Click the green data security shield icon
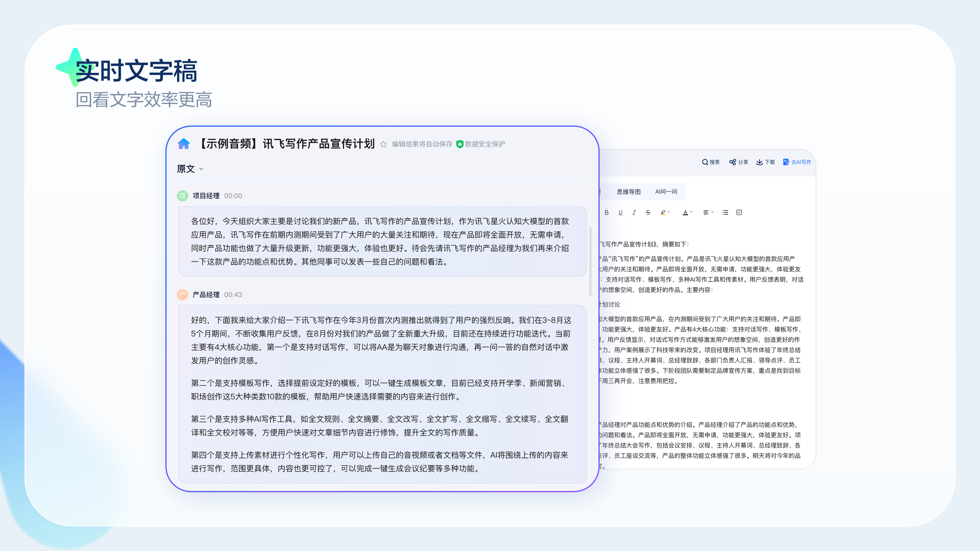The image size is (980, 551). point(460,144)
